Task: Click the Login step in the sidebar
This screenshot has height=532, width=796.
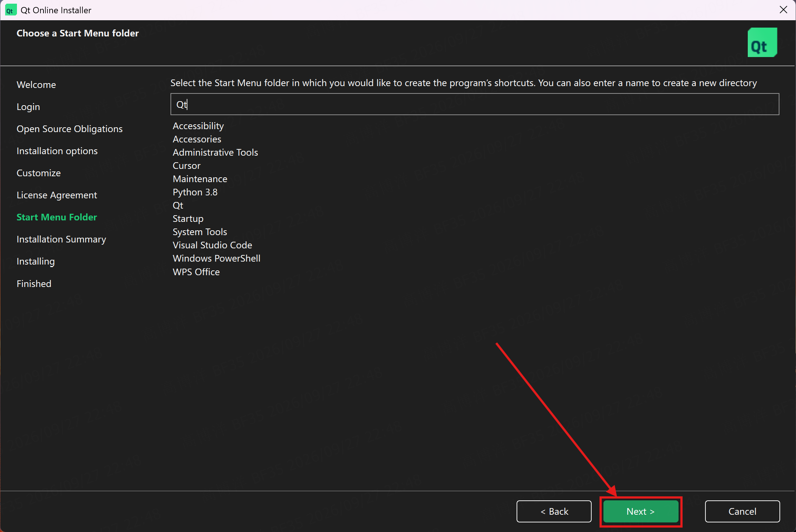Action: tap(28, 107)
